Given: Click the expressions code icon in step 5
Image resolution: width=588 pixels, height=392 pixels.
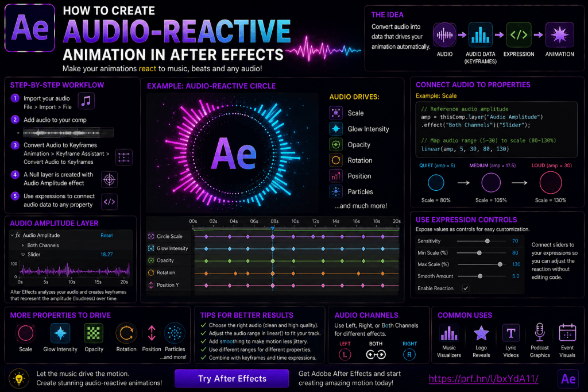Looking at the screenshot, I should pos(109,202).
